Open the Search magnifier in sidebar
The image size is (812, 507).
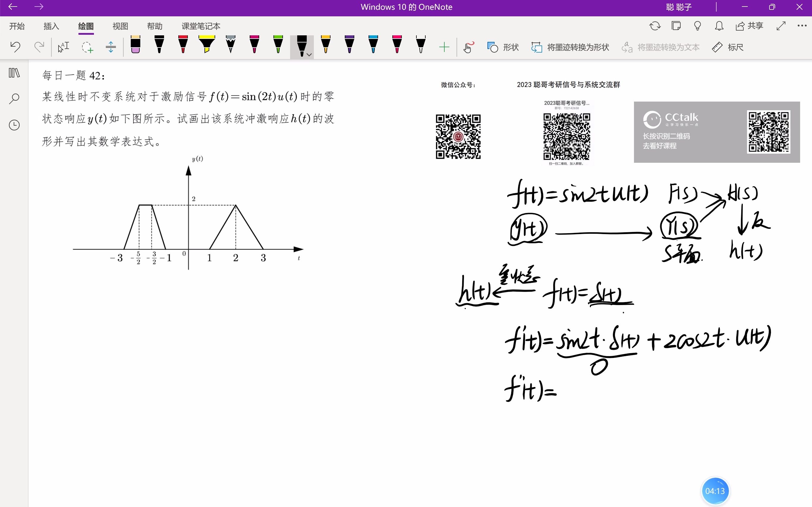pos(14,99)
